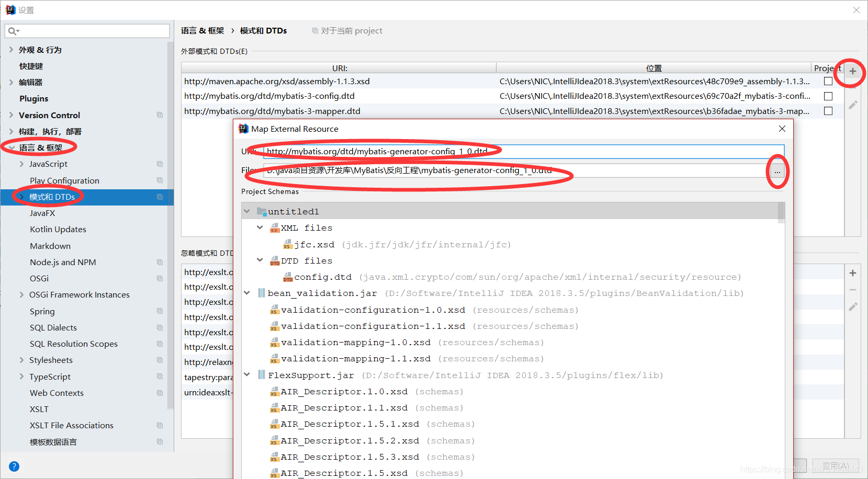Click 语言 & 框架 breadcrumb link

[202, 31]
